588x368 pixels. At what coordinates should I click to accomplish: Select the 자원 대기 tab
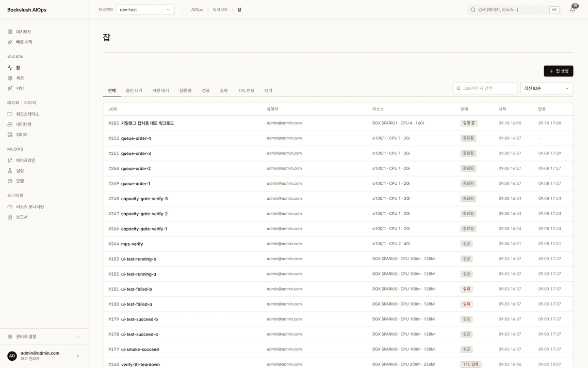tap(160, 91)
